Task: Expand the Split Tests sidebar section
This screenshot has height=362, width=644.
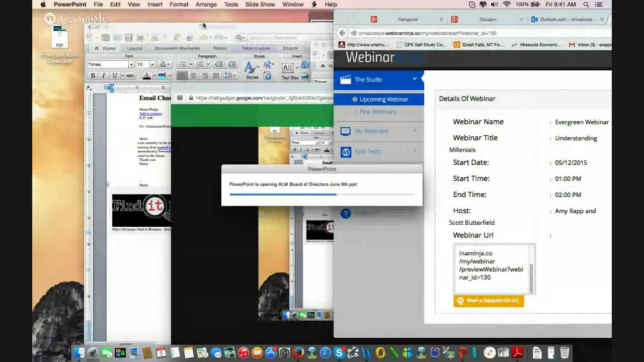Action: pyautogui.click(x=379, y=151)
